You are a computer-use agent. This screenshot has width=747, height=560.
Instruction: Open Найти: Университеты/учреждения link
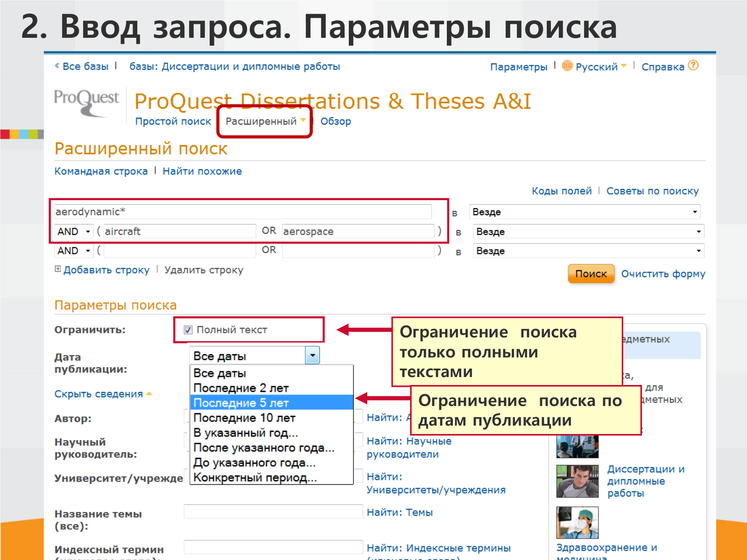click(x=436, y=483)
